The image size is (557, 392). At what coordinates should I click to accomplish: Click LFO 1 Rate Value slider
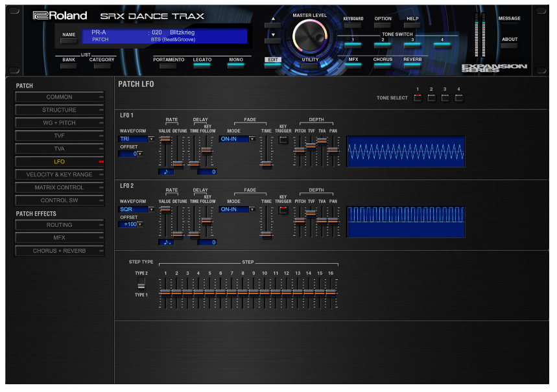(165, 140)
